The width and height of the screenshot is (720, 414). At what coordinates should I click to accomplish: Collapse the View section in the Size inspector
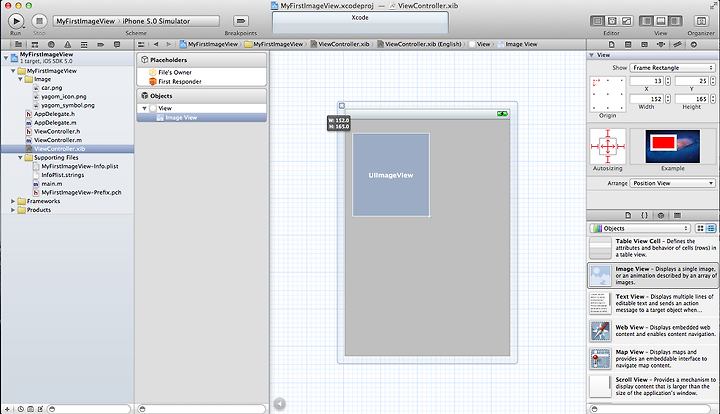click(591, 55)
